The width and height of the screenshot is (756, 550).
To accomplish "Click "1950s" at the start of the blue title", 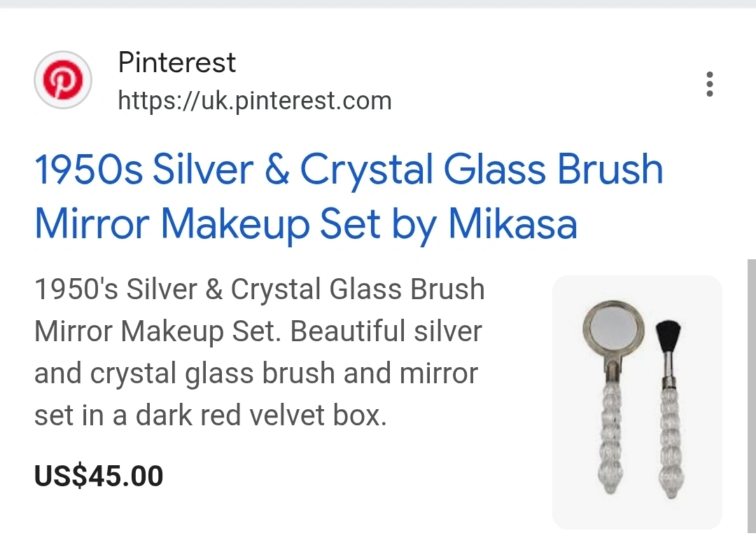I will [88, 170].
